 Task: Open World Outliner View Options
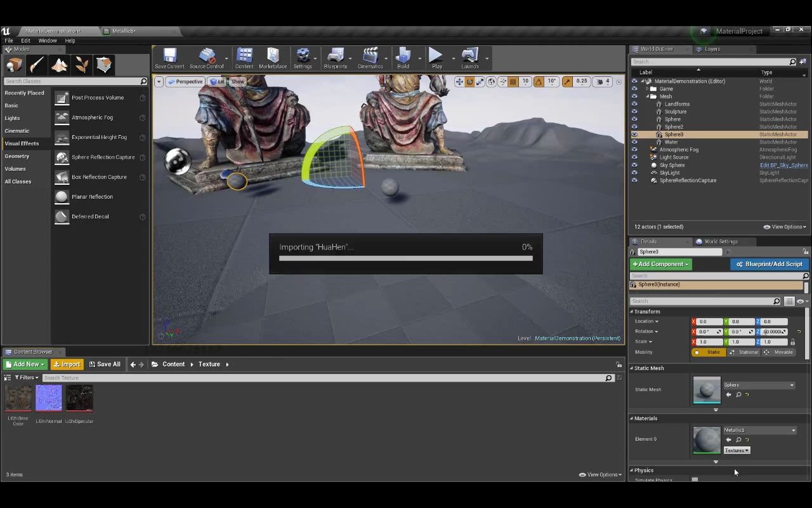pos(785,227)
